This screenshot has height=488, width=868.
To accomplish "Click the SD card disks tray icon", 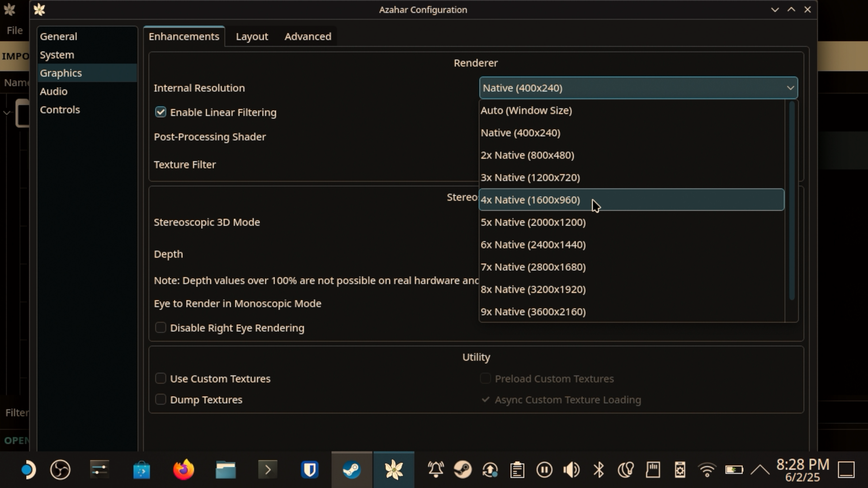I will coord(653,470).
